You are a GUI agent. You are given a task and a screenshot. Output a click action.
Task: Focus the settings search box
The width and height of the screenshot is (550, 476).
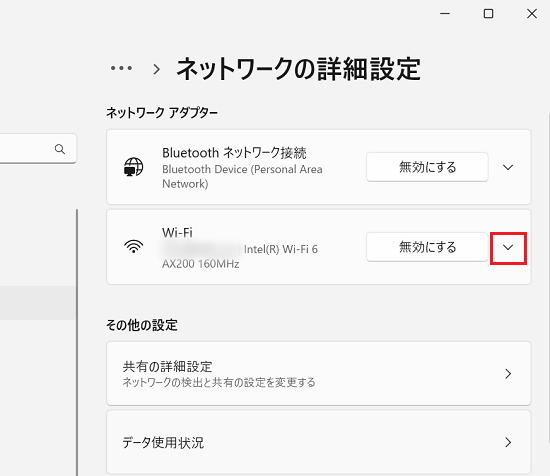pos(38,149)
